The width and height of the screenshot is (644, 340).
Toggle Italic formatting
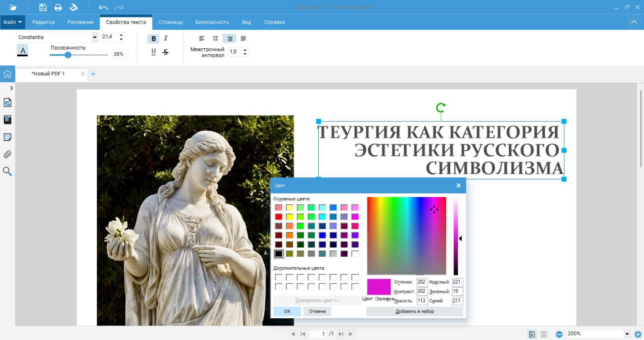165,38
